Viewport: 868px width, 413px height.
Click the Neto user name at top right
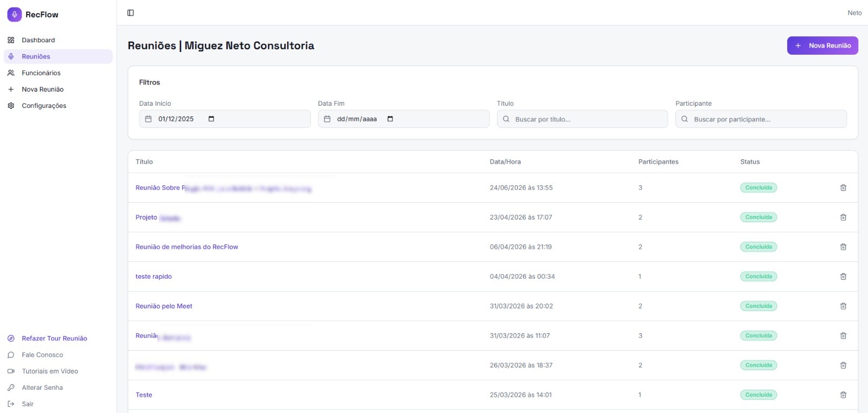[x=854, y=13]
